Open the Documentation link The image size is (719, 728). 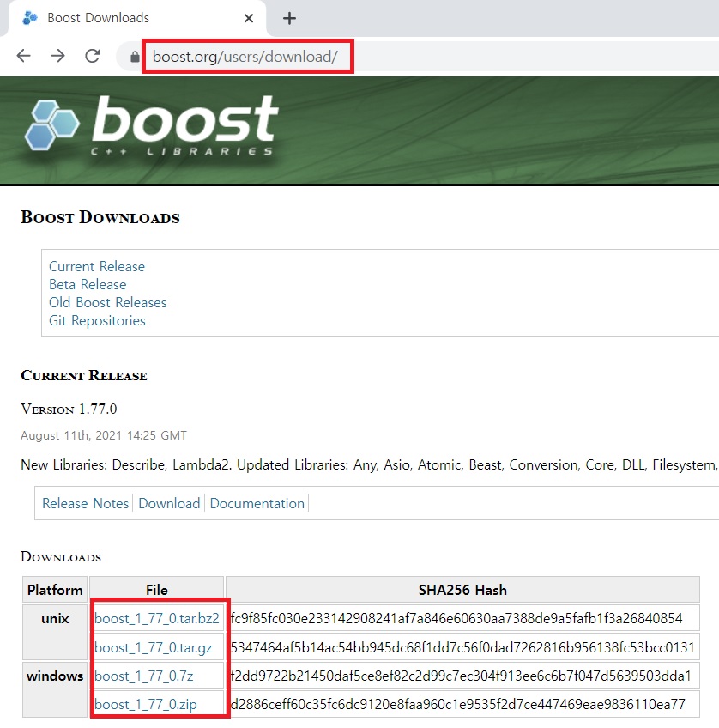coord(257,503)
